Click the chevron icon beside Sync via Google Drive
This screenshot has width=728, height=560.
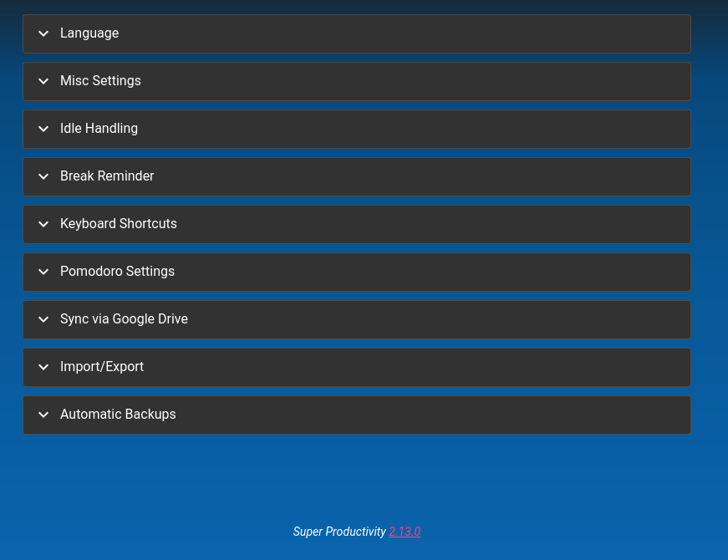[x=43, y=319]
